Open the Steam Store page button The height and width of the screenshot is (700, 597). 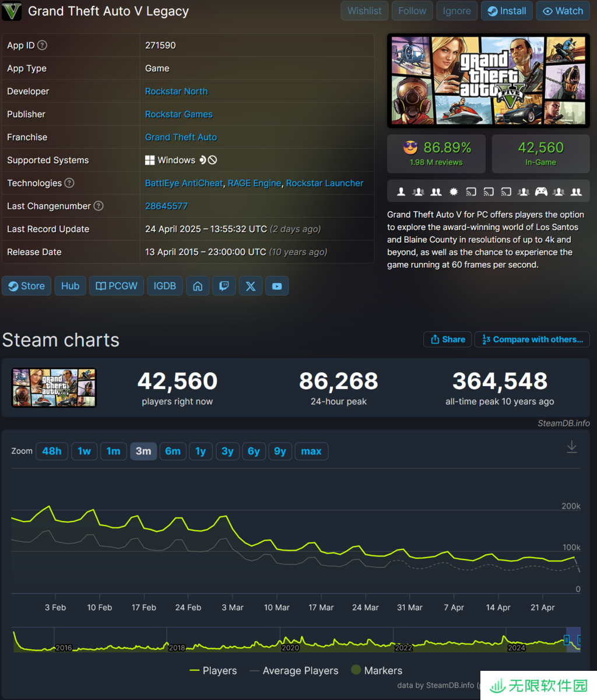[x=27, y=286]
